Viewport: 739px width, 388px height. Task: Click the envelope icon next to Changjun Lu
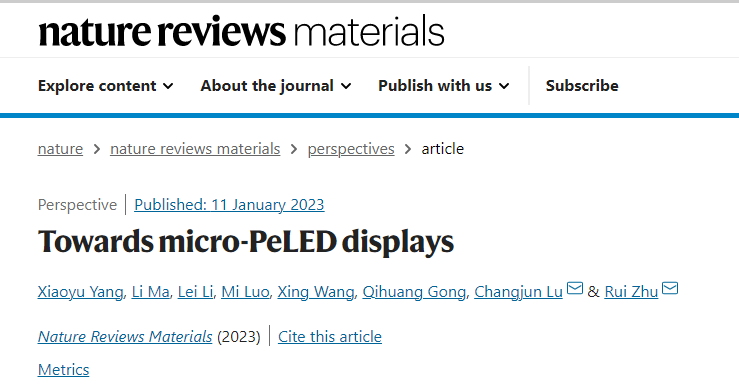click(575, 288)
